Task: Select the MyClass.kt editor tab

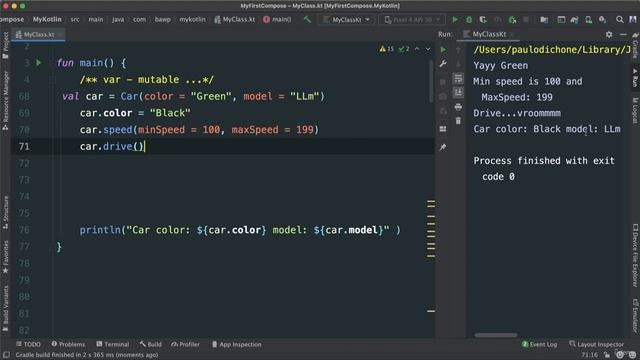Action: tap(38, 35)
